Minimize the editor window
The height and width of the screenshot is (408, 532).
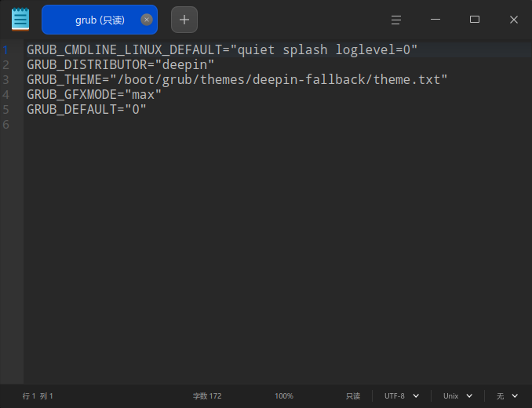coord(435,20)
